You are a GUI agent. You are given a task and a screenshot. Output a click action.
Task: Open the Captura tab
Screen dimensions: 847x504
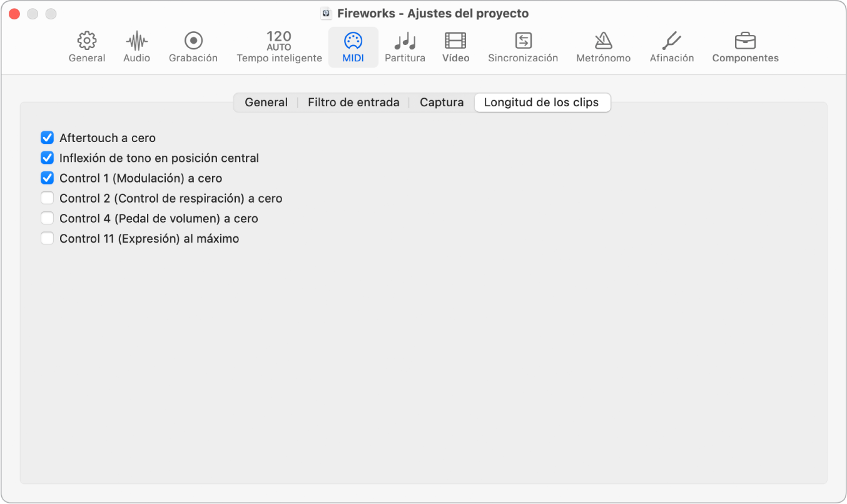[x=441, y=102]
